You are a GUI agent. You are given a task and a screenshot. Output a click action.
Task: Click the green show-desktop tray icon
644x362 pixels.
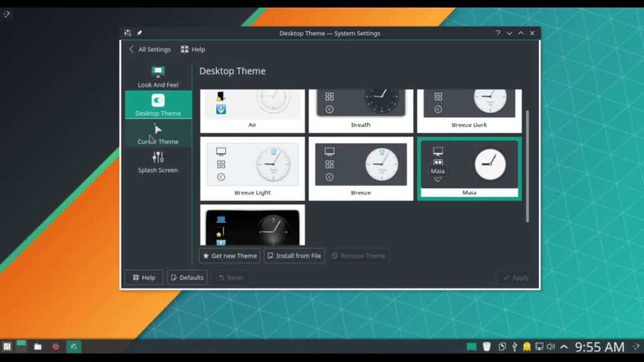click(472, 347)
